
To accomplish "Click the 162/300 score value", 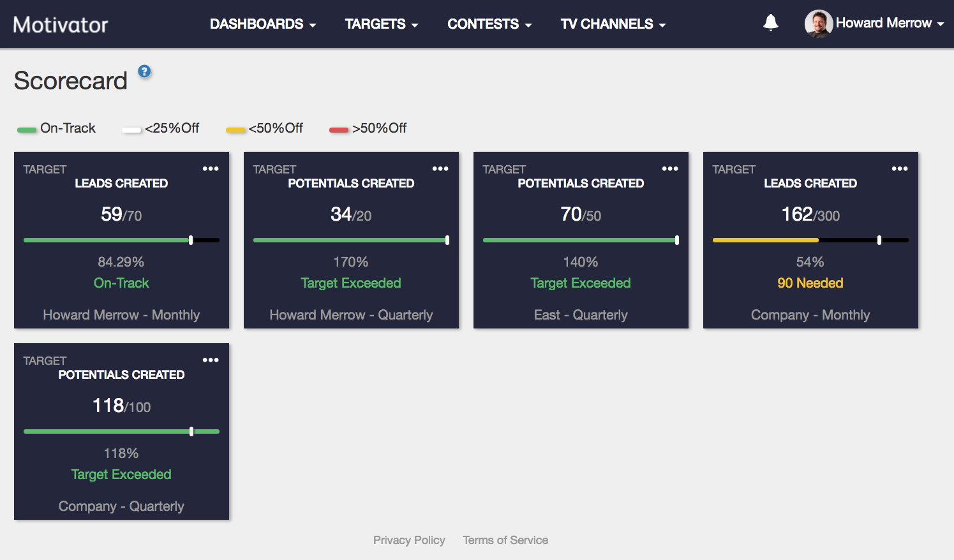I will click(x=810, y=214).
